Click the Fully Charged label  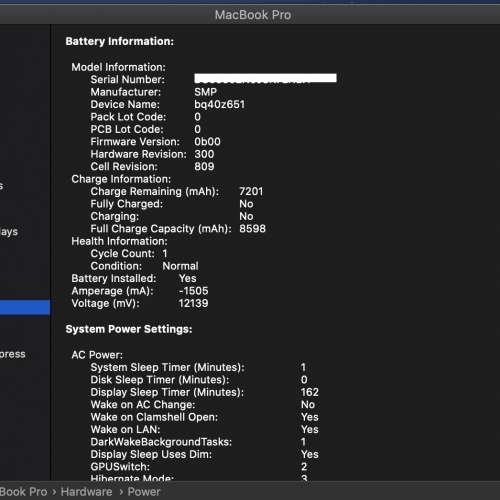coord(127,204)
